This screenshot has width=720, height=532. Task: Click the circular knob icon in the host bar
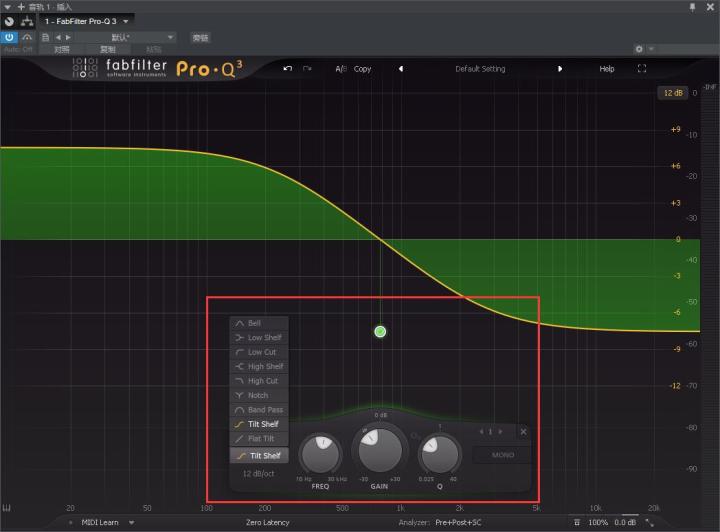[9, 21]
